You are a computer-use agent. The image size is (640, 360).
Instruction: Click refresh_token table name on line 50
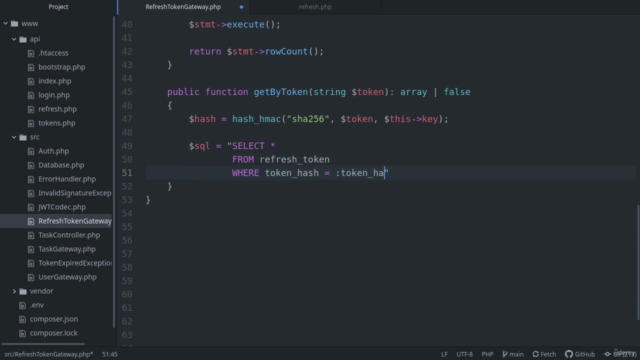pos(295,160)
